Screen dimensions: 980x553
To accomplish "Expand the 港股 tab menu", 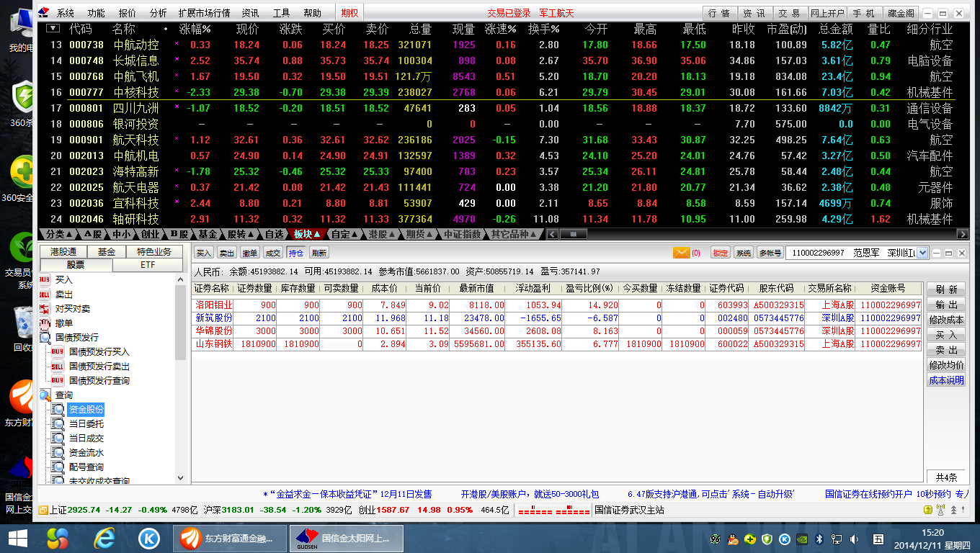I will click(383, 234).
